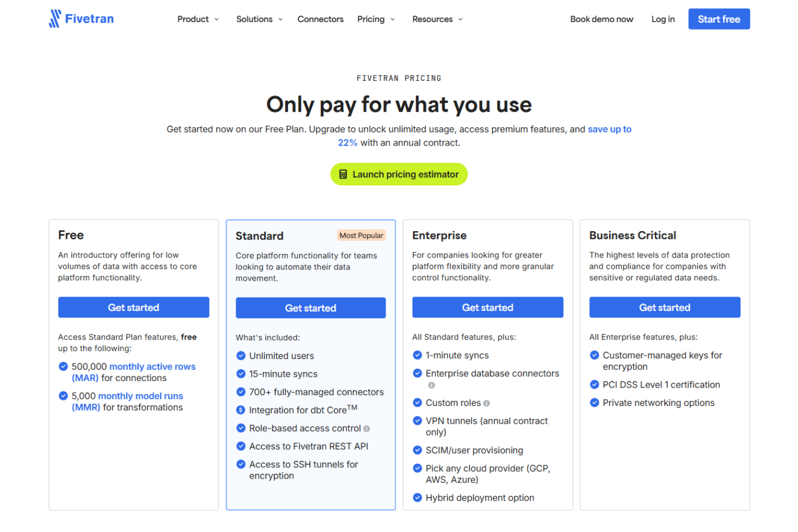Click Log in link
Viewport: 798px width, 532px height.
[x=663, y=19]
